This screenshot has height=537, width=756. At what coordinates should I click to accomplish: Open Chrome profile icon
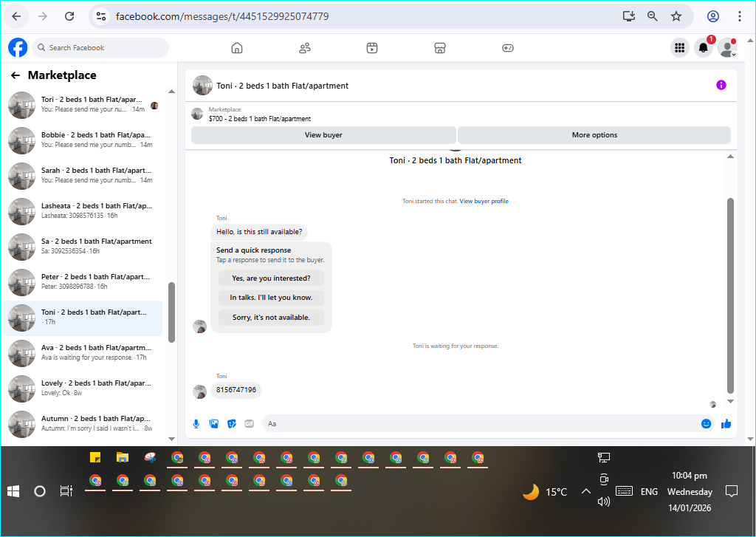click(713, 16)
